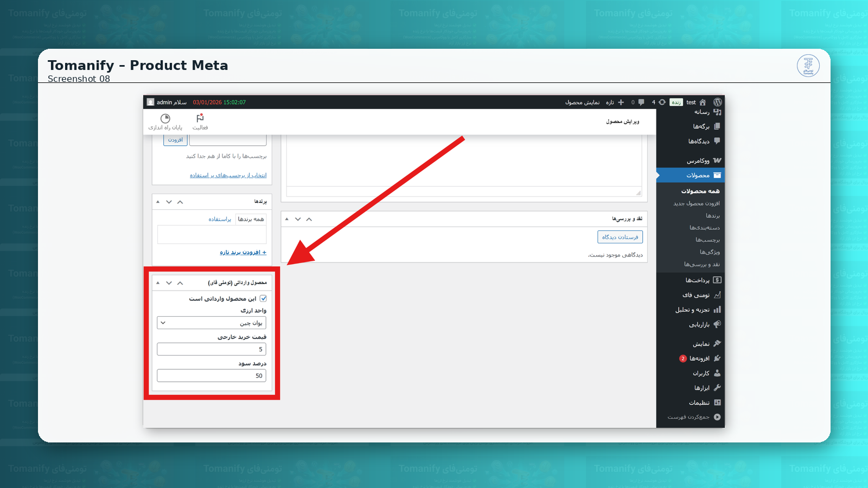Click the foreign purchase price input field

coord(212,349)
